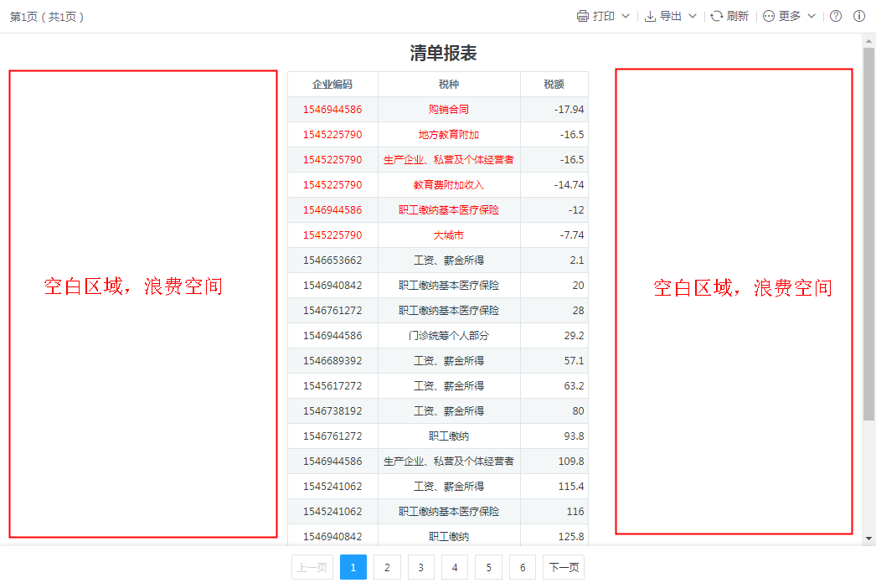This screenshot has height=588, width=876.
Task: Click the 上一页 previous page button
Action: click(312, 568)
